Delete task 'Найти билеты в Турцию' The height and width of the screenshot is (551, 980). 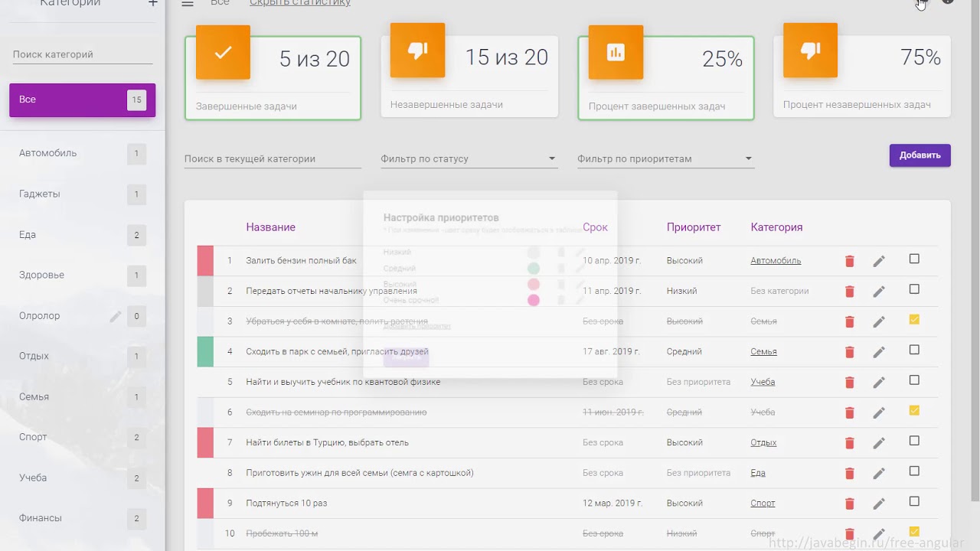[x=849, y=442]
